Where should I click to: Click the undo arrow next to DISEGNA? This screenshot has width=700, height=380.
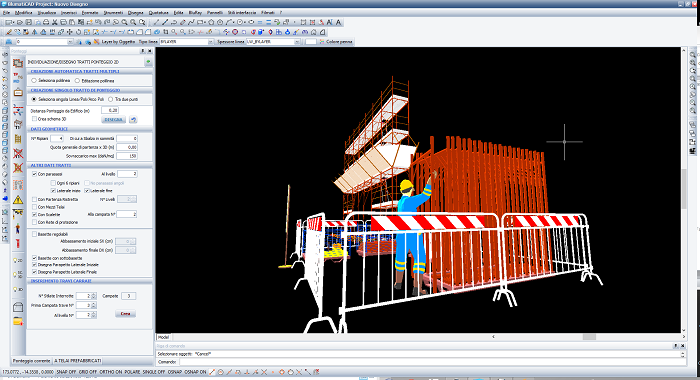tap(133, 120)
